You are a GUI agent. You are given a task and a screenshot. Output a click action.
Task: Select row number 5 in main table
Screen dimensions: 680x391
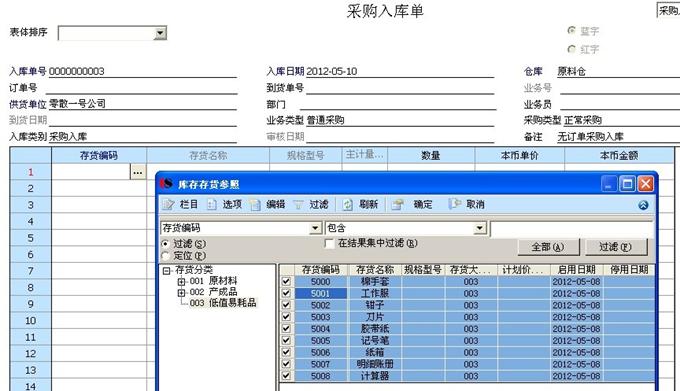(30, 238)
